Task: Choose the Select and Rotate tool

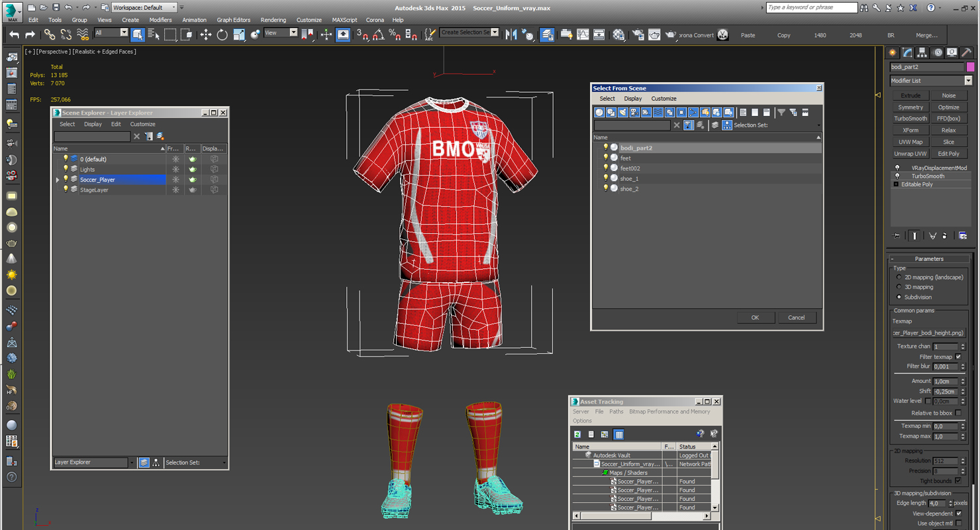Action: click(222, 34)
